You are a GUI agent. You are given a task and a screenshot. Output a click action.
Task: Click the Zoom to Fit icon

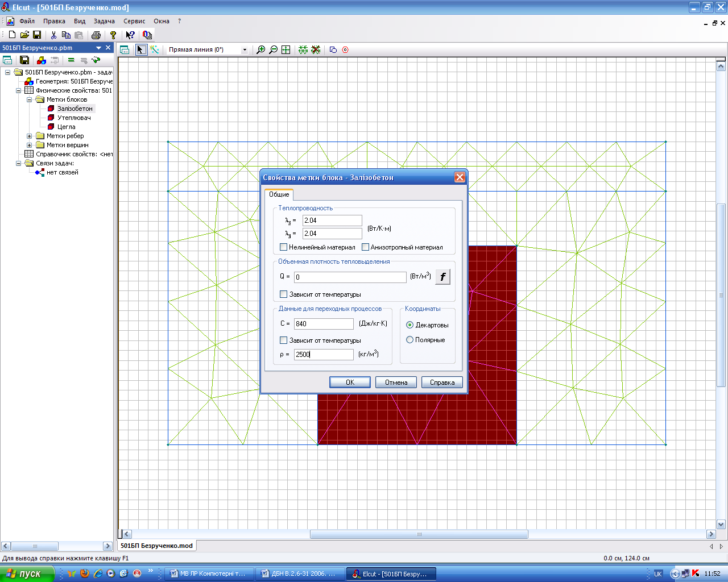[x=286, y=50]
